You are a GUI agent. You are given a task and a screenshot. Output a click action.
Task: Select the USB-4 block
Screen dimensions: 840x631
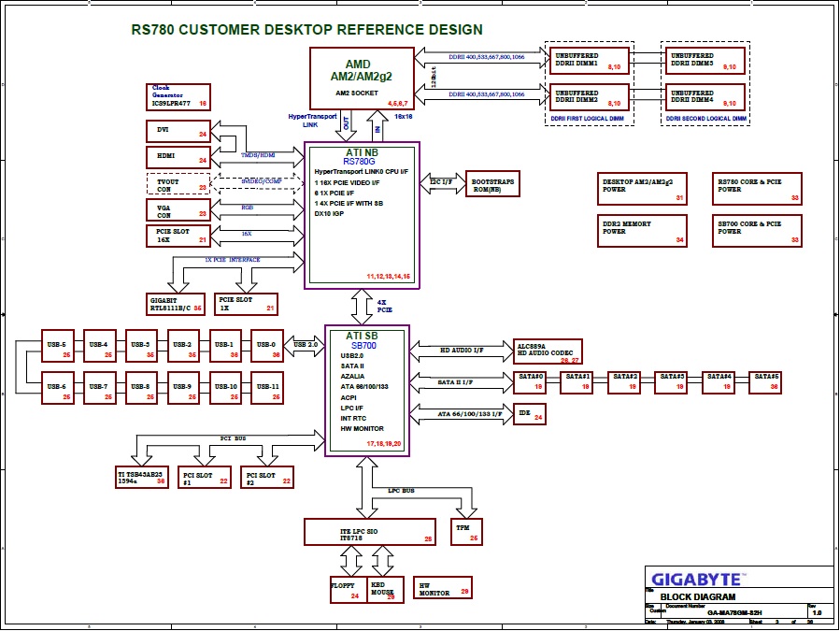point(100,346)
